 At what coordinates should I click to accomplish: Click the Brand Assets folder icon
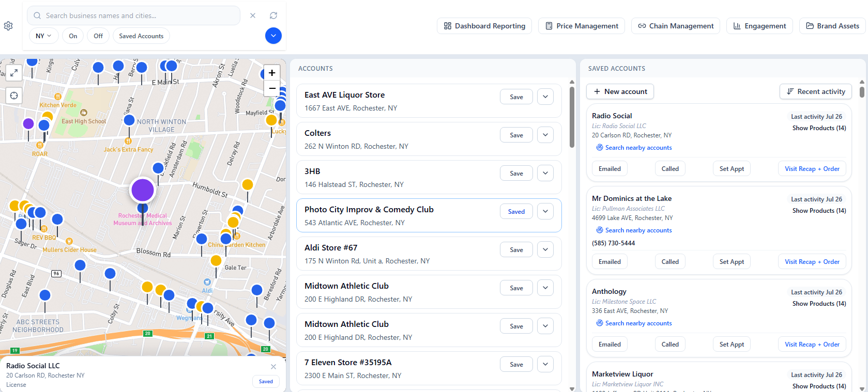(810, 26)
